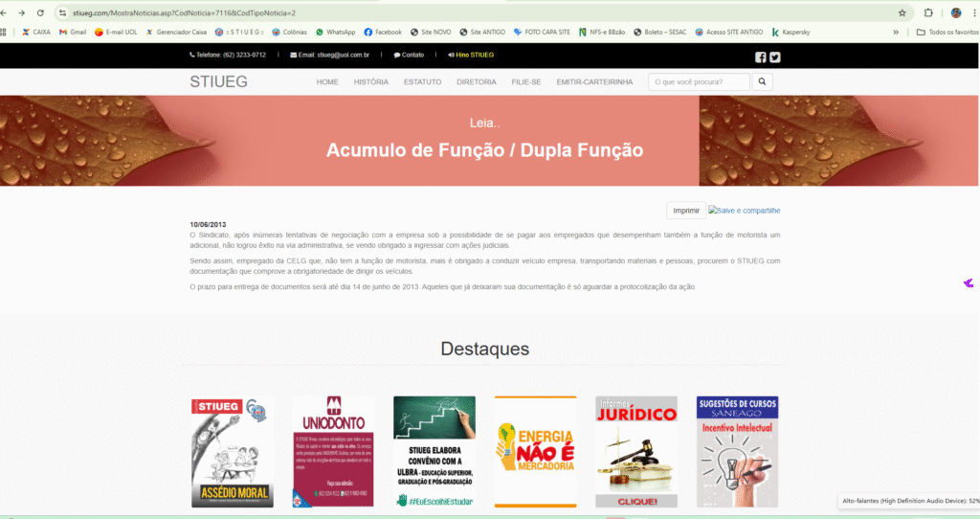The width and height of the screenshot is (980, 519).
Task: Open the Gmail bookmark
Action: (x=73, y=32)
